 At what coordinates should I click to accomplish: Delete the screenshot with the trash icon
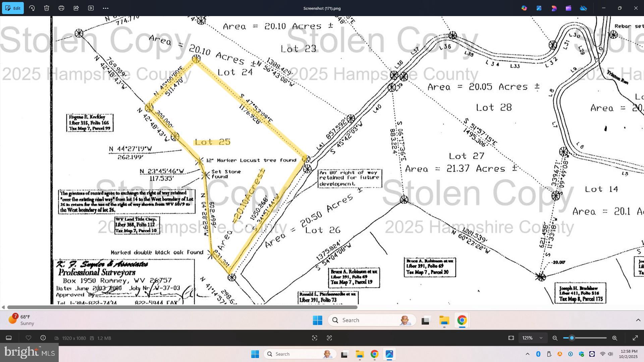click(x=47, y=8)
